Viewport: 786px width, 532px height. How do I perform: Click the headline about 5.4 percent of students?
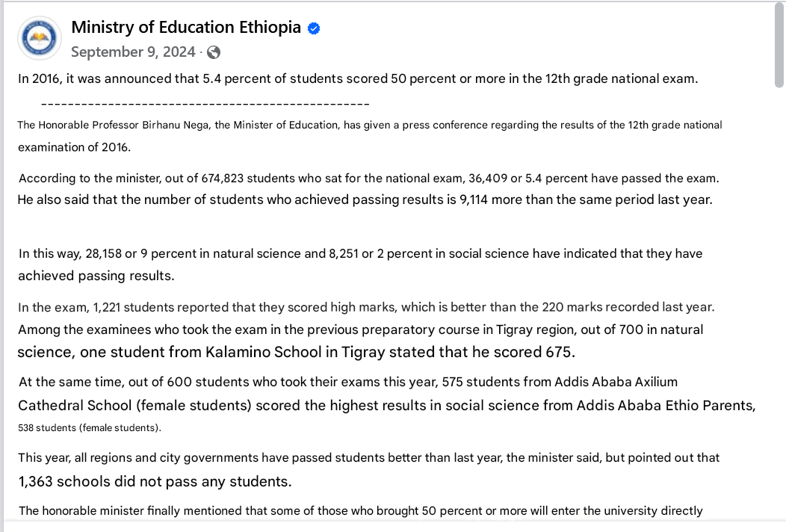click(x=358, y=78)
